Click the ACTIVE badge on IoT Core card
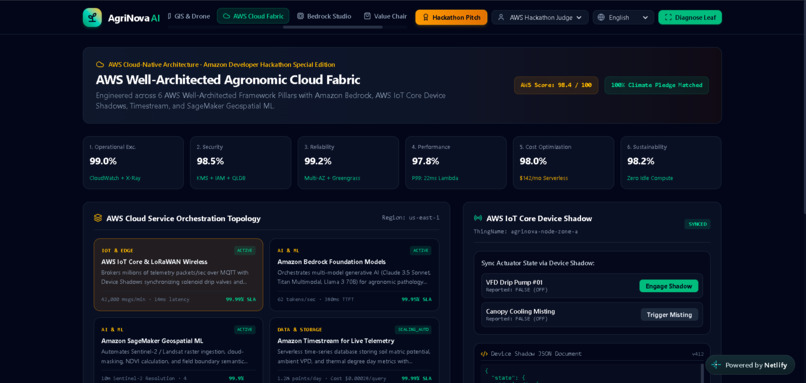The image size is (806, 383). pyautogui.click(x=245, y=250)
